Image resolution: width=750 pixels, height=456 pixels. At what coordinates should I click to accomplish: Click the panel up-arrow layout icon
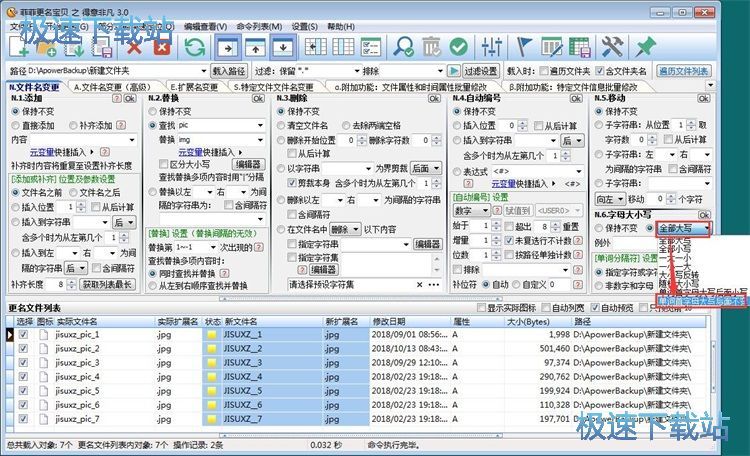tap(255, 47)
